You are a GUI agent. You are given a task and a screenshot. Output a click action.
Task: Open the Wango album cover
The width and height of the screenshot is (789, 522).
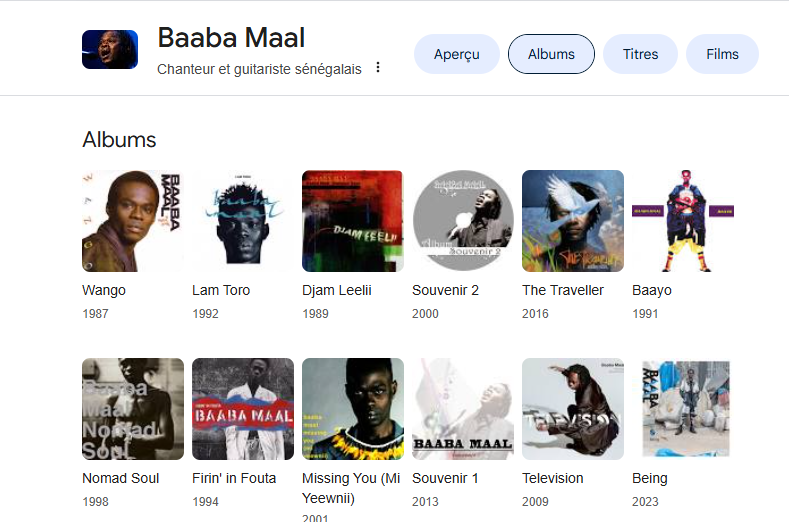tap(133, 221)
